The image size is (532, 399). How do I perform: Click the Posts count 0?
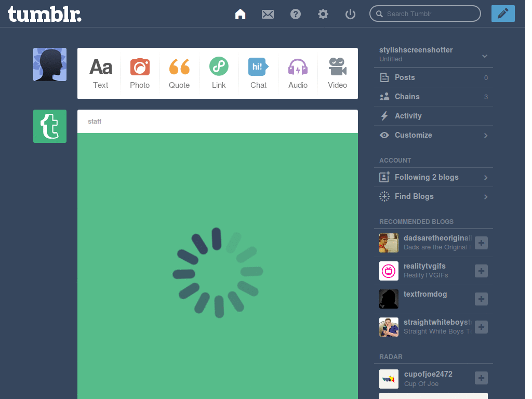tap(486, 78)
